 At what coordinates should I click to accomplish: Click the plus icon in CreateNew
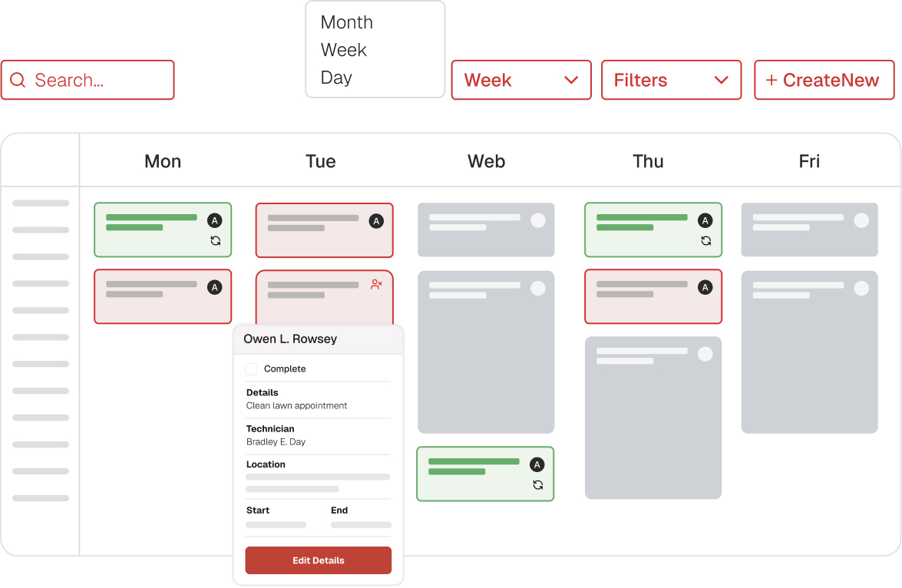pyautogui.click(x=771, y=81)
